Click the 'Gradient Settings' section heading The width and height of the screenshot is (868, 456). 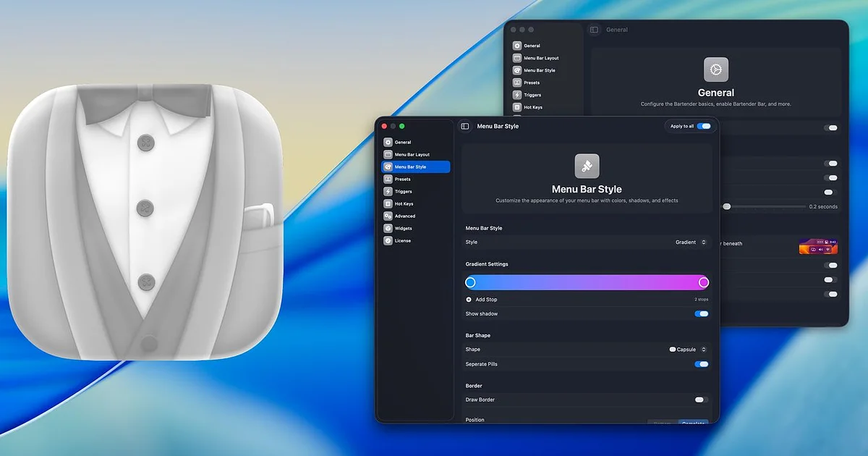tap(487, 264)
